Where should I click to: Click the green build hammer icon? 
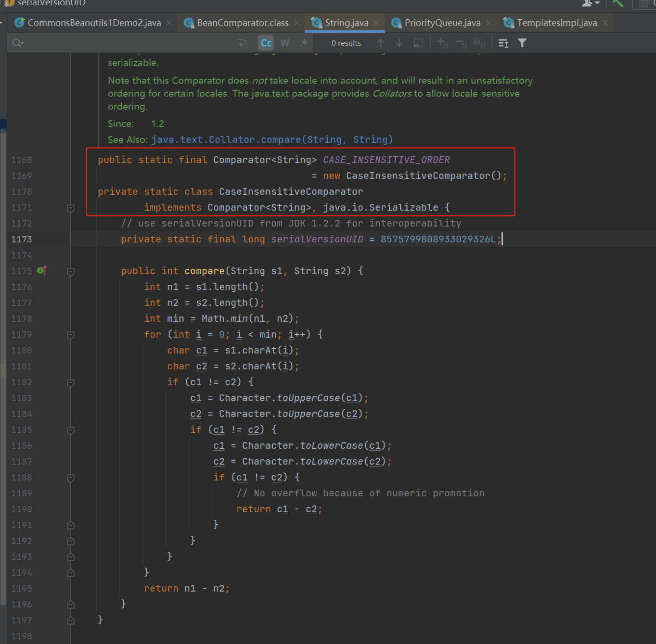(618, 3)
